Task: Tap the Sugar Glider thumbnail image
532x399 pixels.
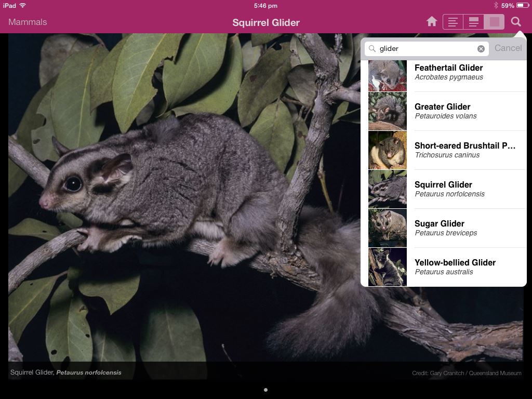Action: click(x=388, y=228)
